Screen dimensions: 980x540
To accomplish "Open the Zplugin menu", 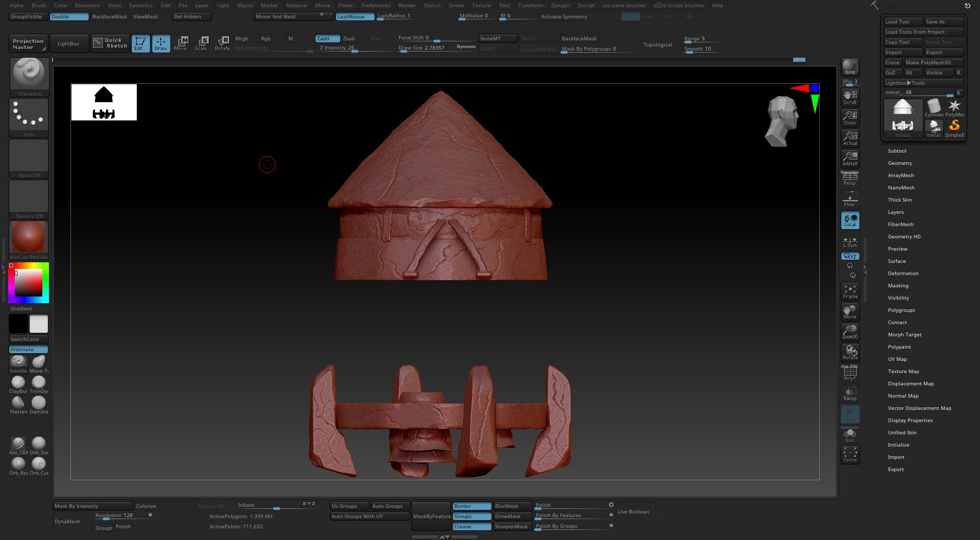I will click(x=560, y=6).
